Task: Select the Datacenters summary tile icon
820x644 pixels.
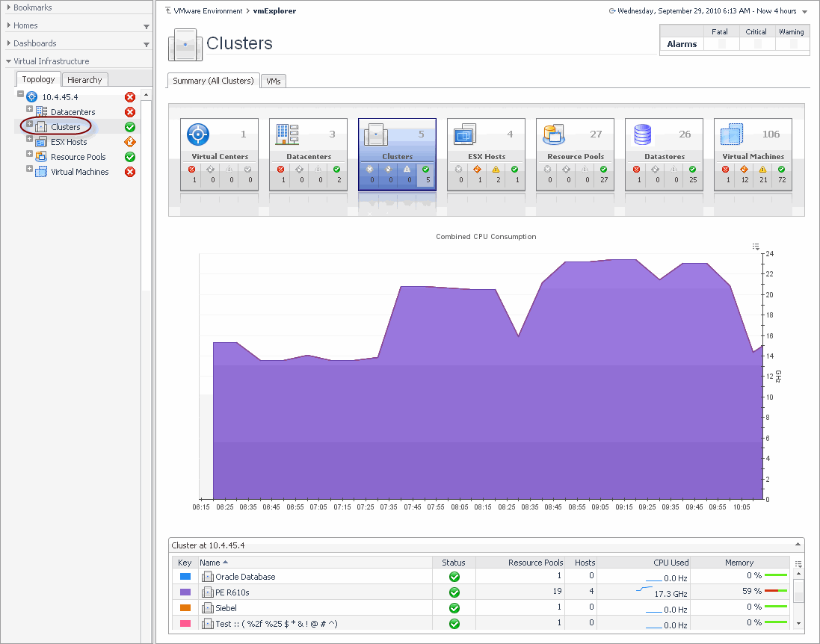Action: pos(288,134)
